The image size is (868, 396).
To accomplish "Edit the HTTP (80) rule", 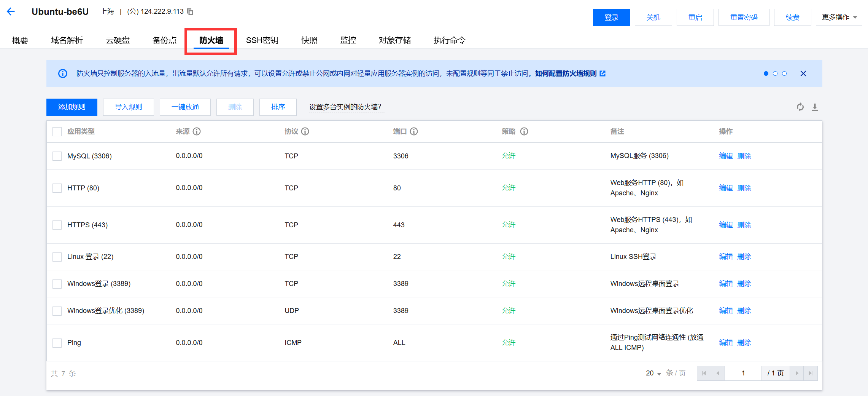I will [x=726, y=188].
